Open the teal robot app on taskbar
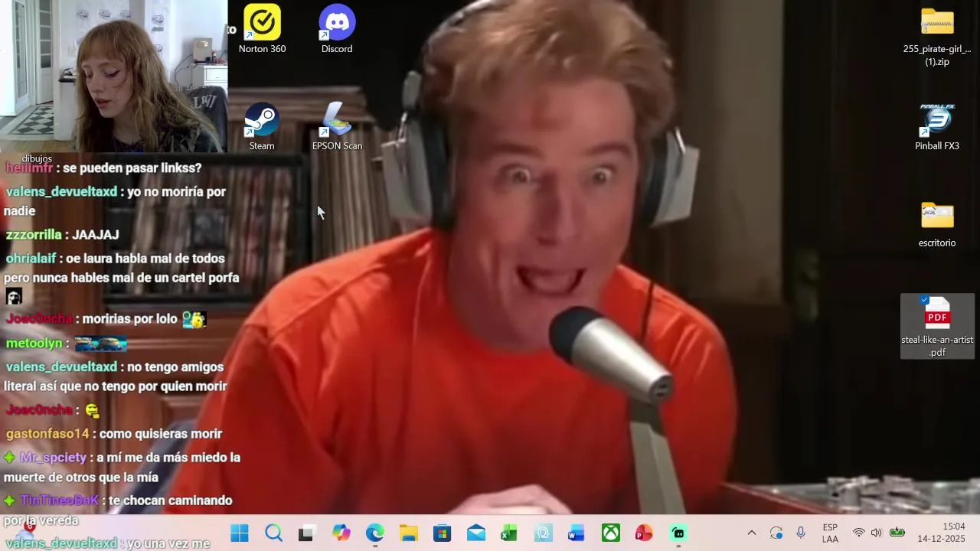Image resolution: width=980 pixels, height=551 pixels. point(678,533)
